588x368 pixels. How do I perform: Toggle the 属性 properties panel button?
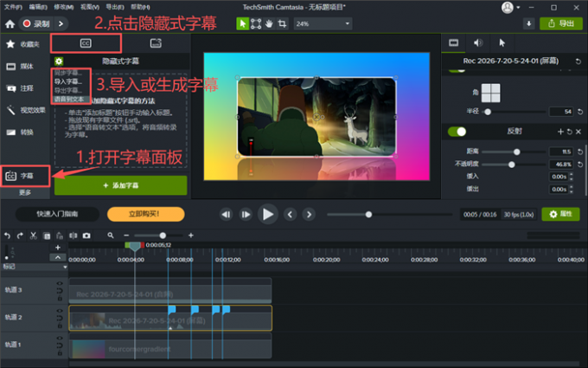[560, 214]
